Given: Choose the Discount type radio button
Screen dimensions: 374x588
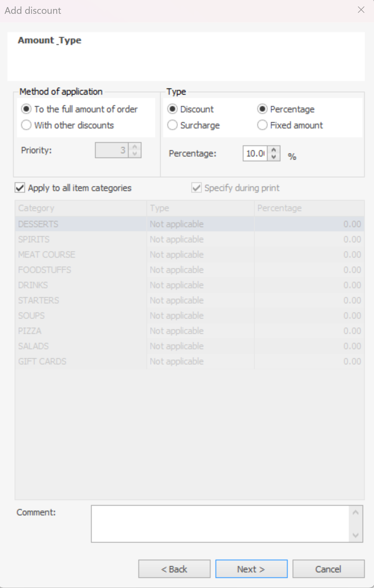Looking at the screenshot, I should 173,109.
